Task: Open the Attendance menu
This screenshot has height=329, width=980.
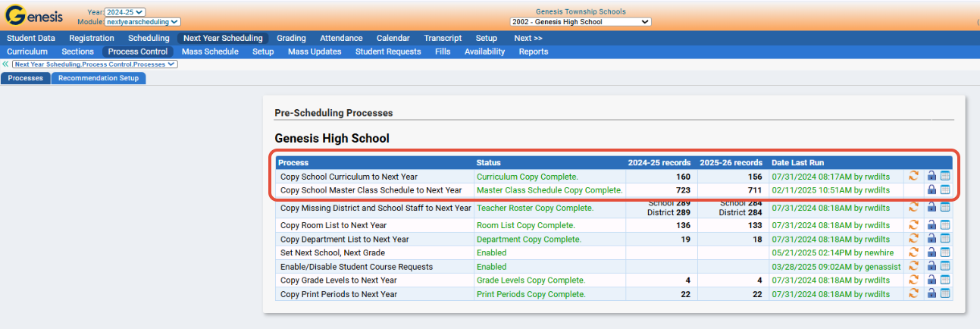Action: pyautogui.click(x=341, y=38)
